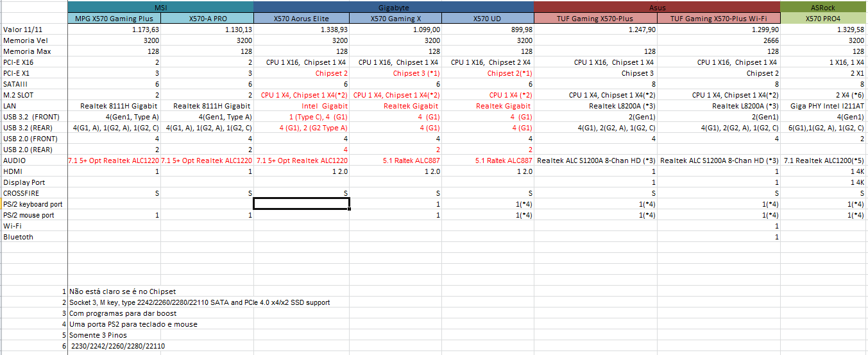Click the 'CPU 1 X16, Chipset 2 X4' cell
868x355 pixels.
click(488, 62)
